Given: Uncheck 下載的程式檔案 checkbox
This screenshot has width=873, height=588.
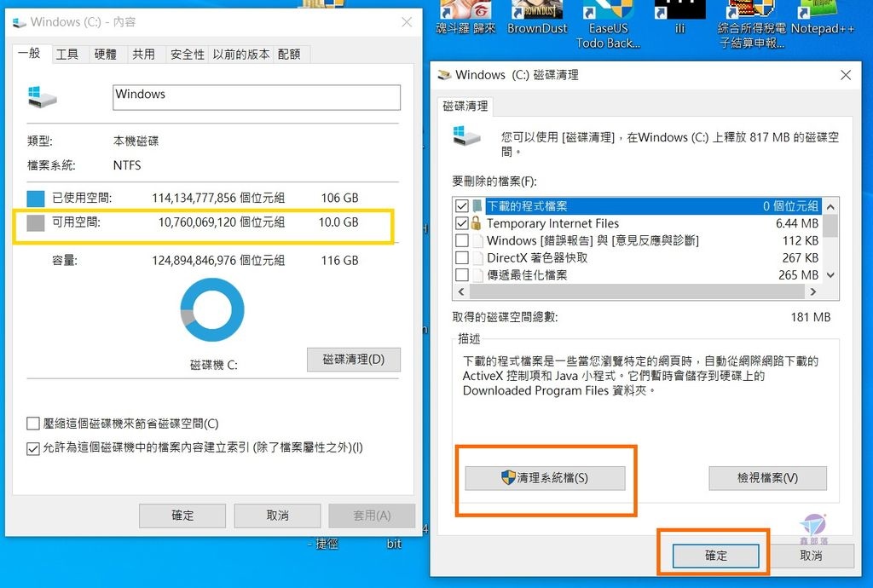Looking at the screenshot, I should pos(461,206).
